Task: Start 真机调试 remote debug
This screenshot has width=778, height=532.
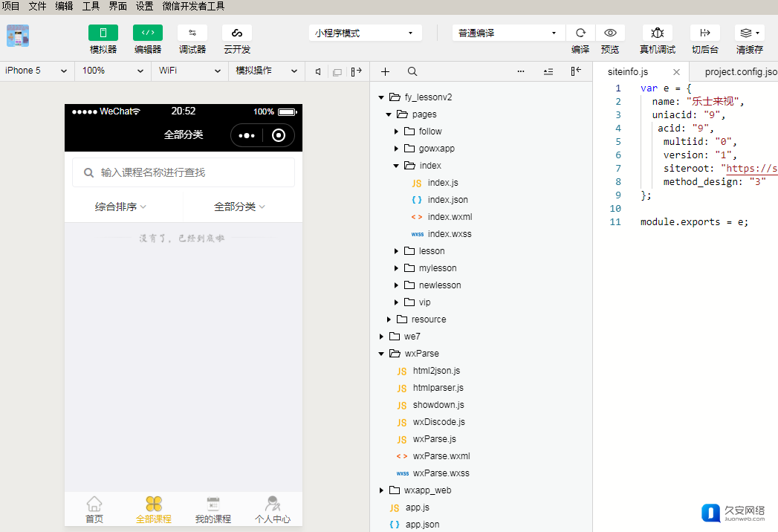Action: [658, 33]
